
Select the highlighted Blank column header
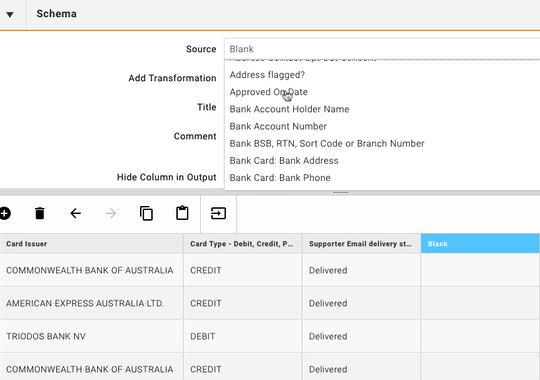pos(480,244)
